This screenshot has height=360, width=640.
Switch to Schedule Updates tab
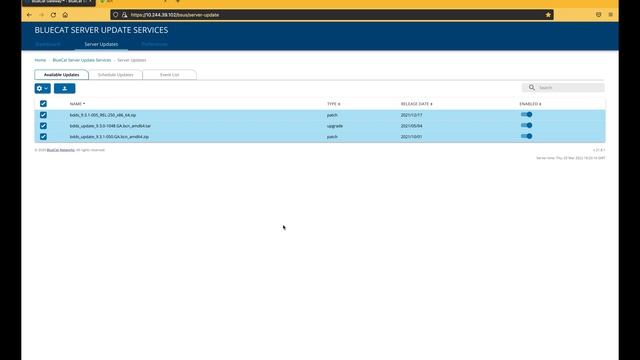tap(116, 75)
